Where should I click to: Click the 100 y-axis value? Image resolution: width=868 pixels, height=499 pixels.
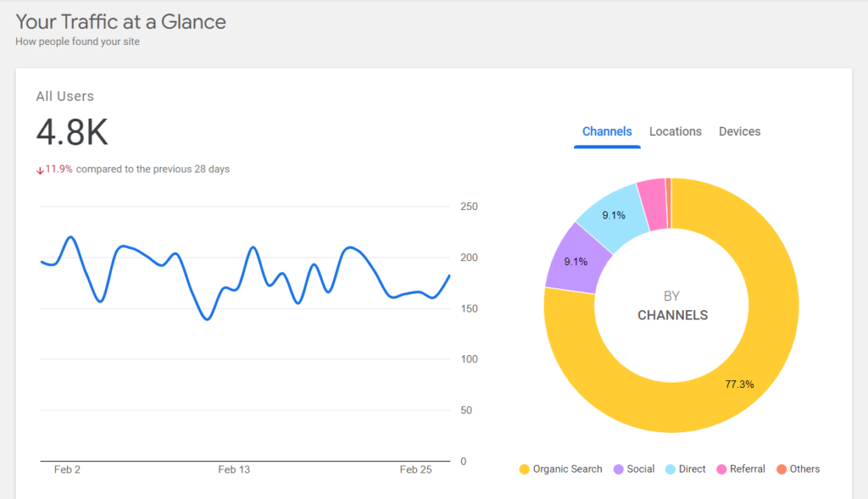point(469,359)
